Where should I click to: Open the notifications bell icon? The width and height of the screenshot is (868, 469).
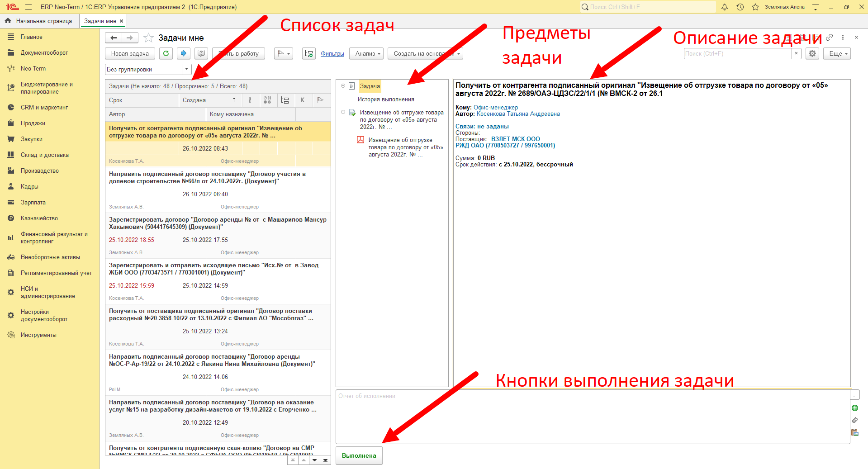[725, 7]
